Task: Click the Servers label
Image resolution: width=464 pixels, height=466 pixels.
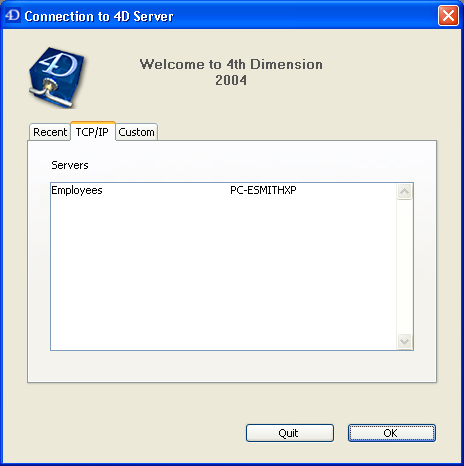Action: coord(70,165)
